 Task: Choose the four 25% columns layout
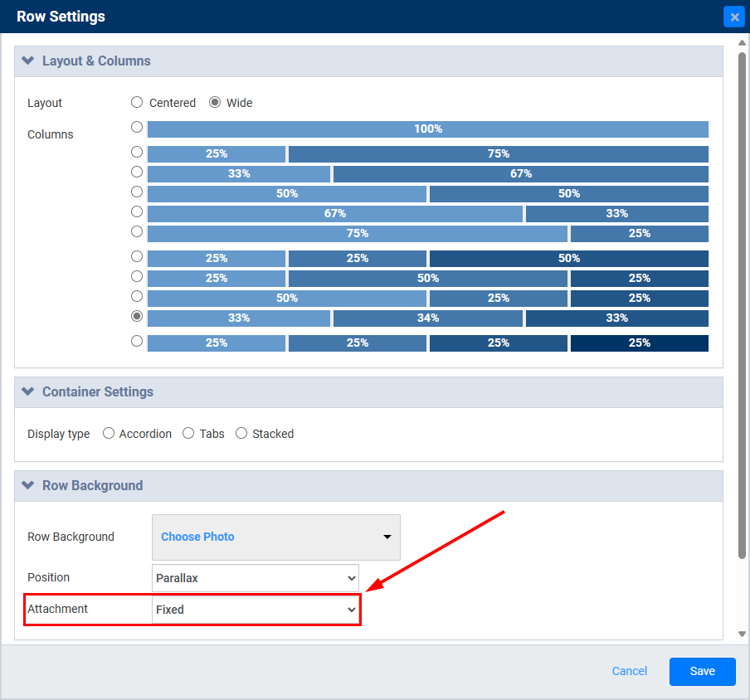[x=137, y=342]
